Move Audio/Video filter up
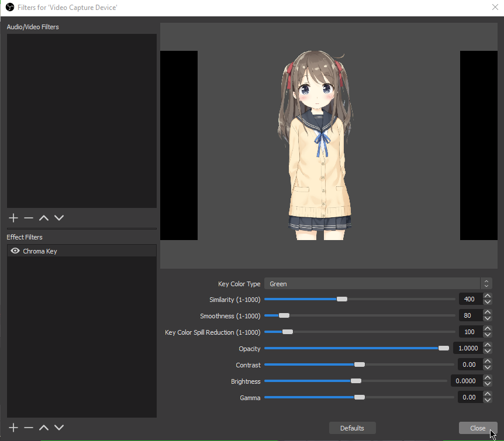Image resolution: width=504 pixels, height=441 pixels. tap(44, 218)
